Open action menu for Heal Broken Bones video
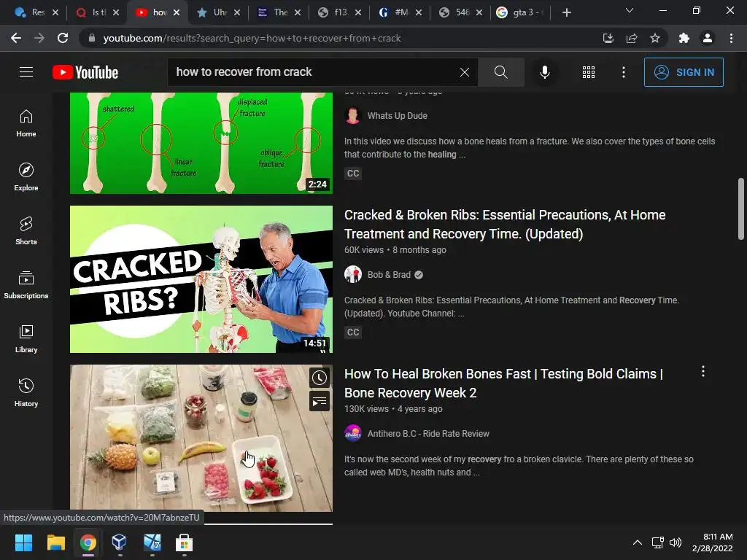Image resolution: width=747 pixels, height=560 pixels. [703, 371]
